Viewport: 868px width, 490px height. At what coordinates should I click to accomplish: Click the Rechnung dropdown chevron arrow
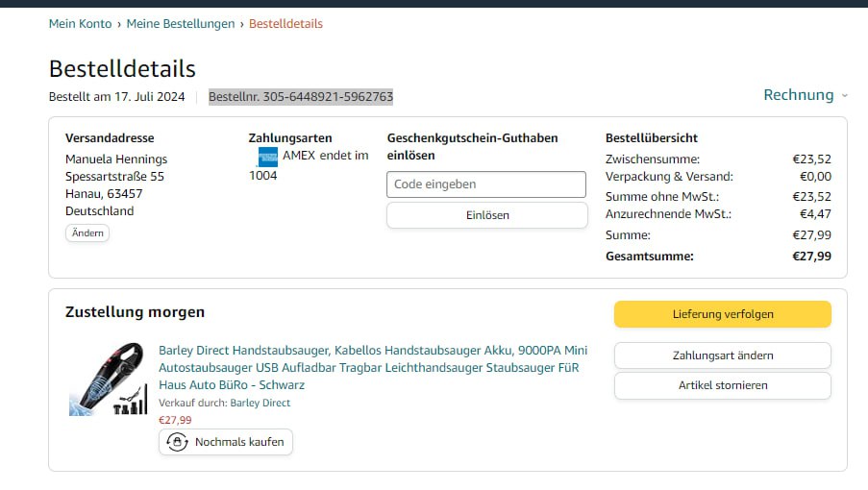point(845,96)
